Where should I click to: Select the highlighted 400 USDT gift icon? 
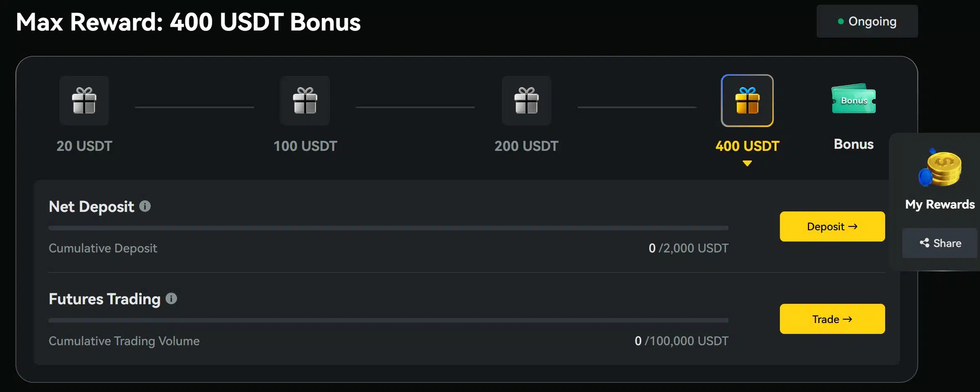click(x=747, y=100)
